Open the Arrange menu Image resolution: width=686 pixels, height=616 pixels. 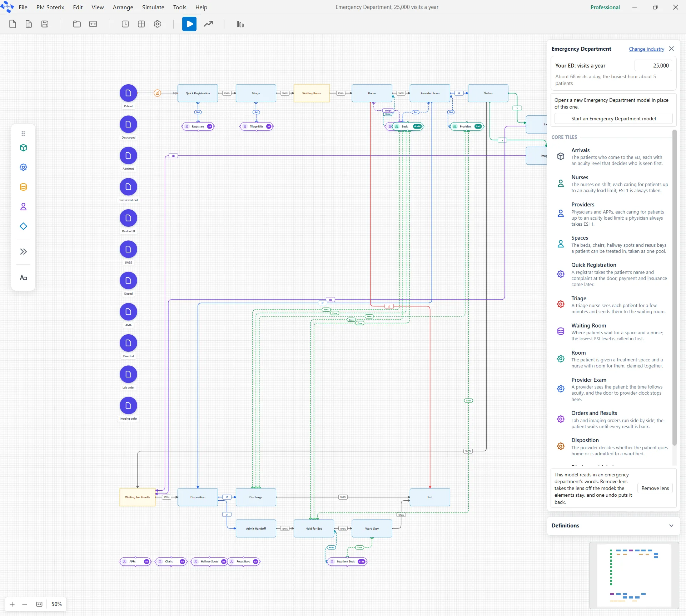pyautogui.click(x=123, y=7)
